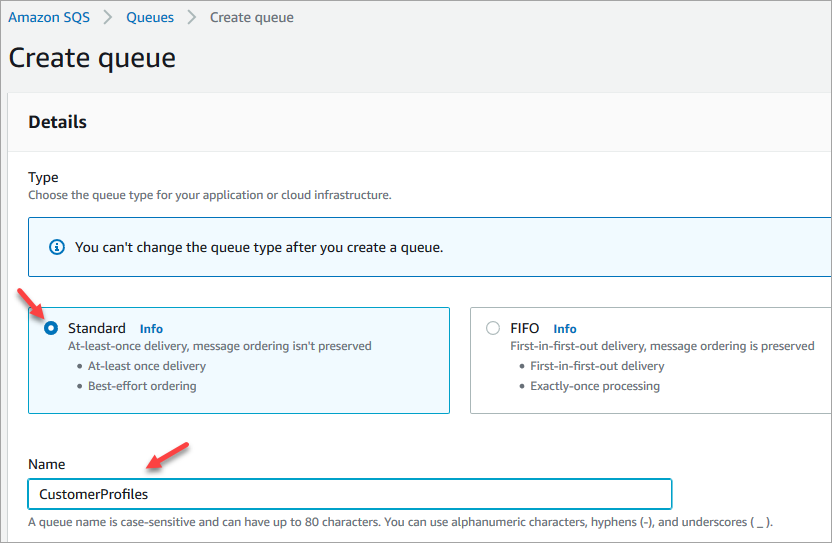Click the Name field label
The height and width of the screenshot is (543, 832).
[46, 465]
